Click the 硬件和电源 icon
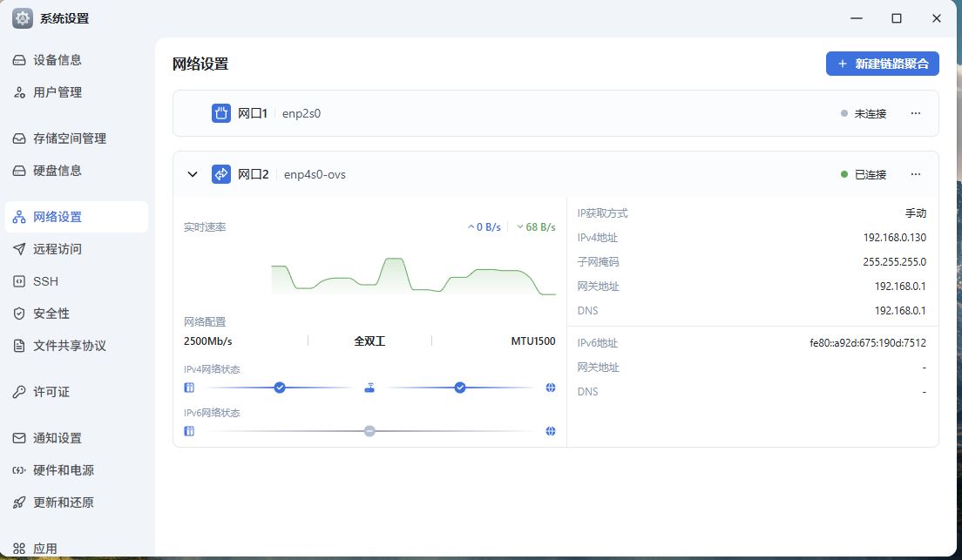Image resolution: width=962 pixels, height=560 pixels. 19,470
